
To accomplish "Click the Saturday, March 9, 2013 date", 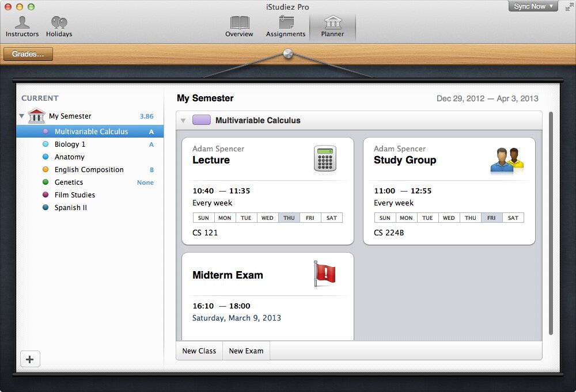I will point(237,318).
